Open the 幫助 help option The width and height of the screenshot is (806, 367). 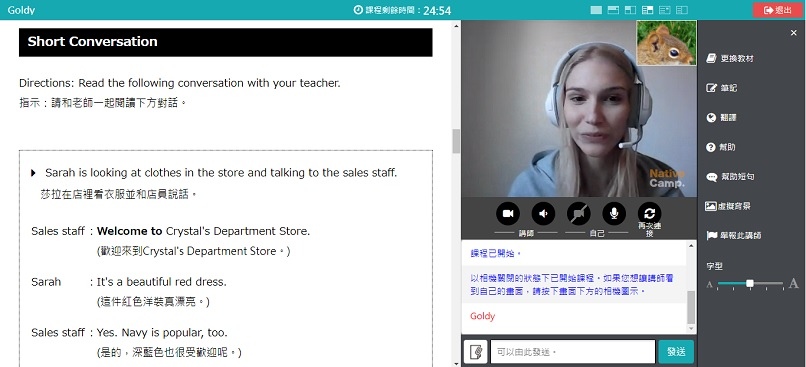(x=721, y=147)
